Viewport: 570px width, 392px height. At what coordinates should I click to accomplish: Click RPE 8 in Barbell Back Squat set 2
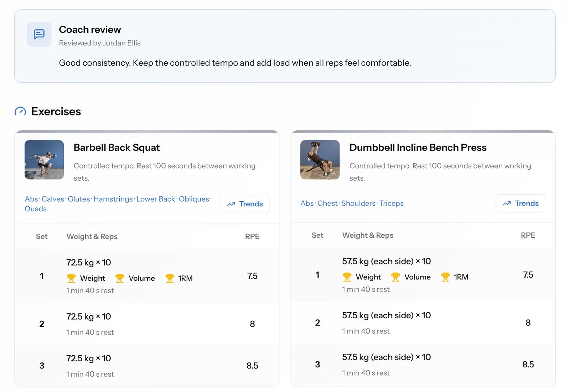pyautogui.click(x=252, y=324)
